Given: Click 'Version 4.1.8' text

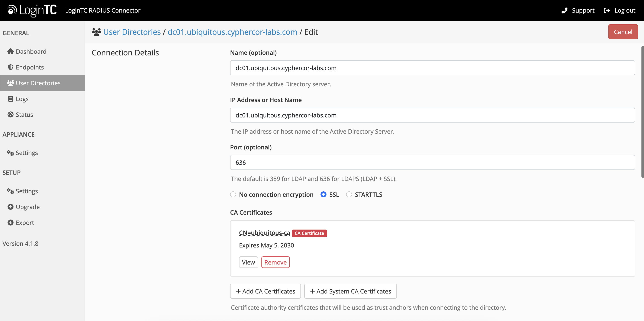Looking at the screenshot, I should (x=20, y=243).
